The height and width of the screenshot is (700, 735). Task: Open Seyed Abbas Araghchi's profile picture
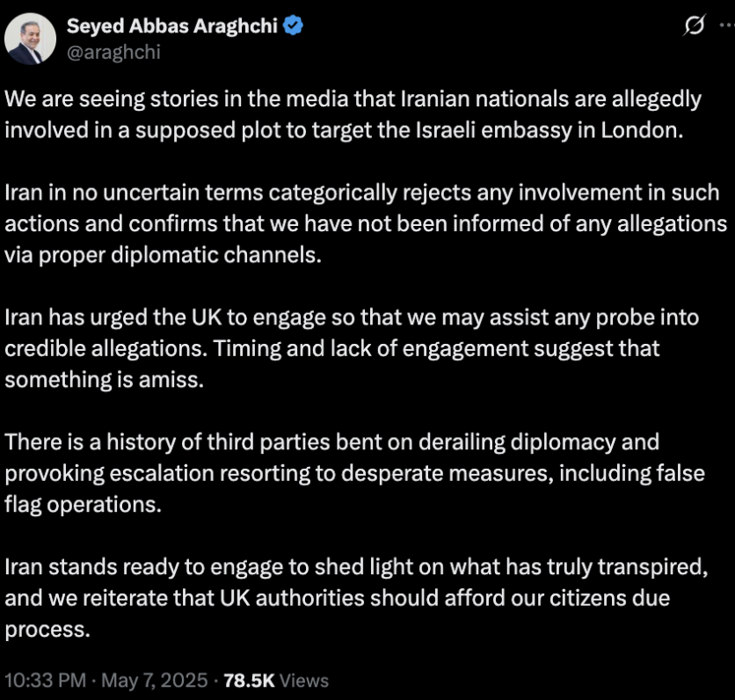(30, 38)
